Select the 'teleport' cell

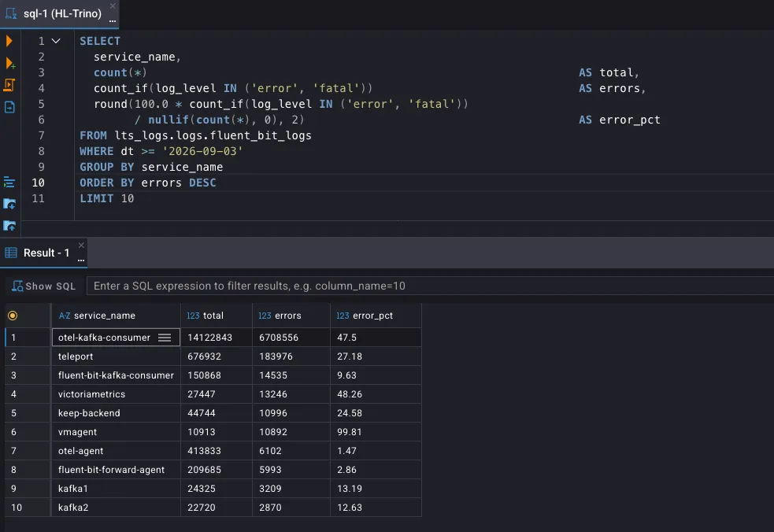(116, 357)
